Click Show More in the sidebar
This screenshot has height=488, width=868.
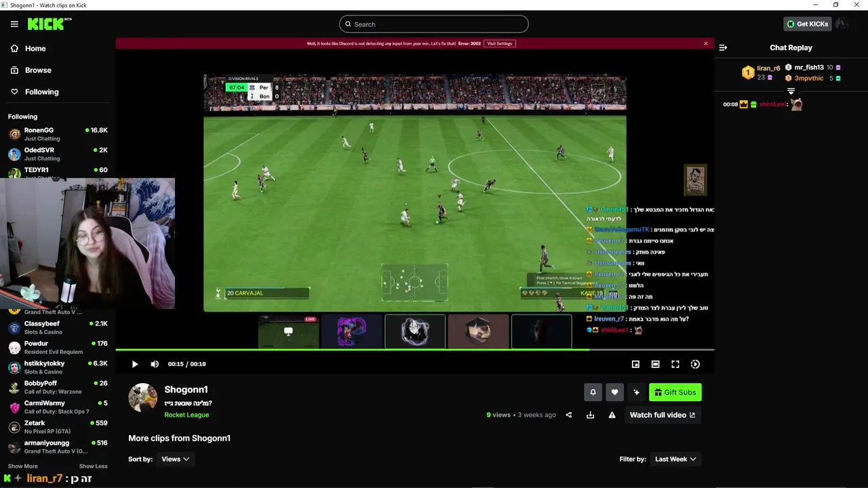pyautogui.click(x=22, y=466)
